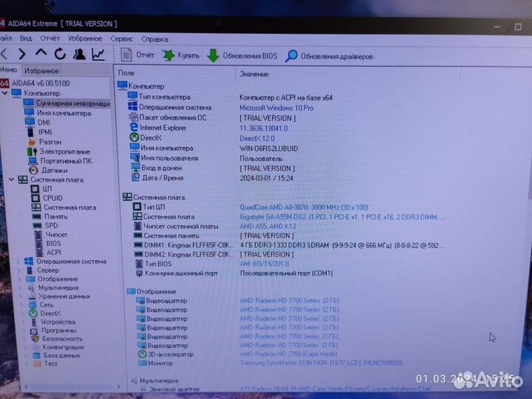
Task: Open the user manager icon in toolbar
Action: pyautogui.click(x=79, y=54)
